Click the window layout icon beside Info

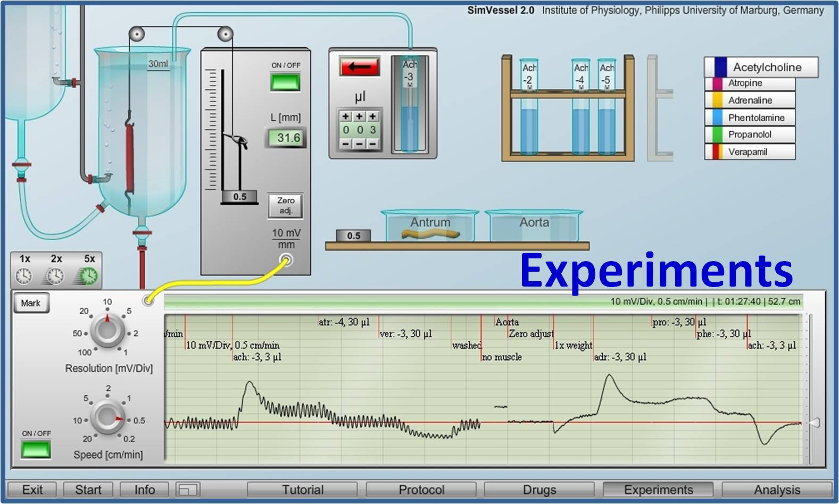(x=188, y=490)
